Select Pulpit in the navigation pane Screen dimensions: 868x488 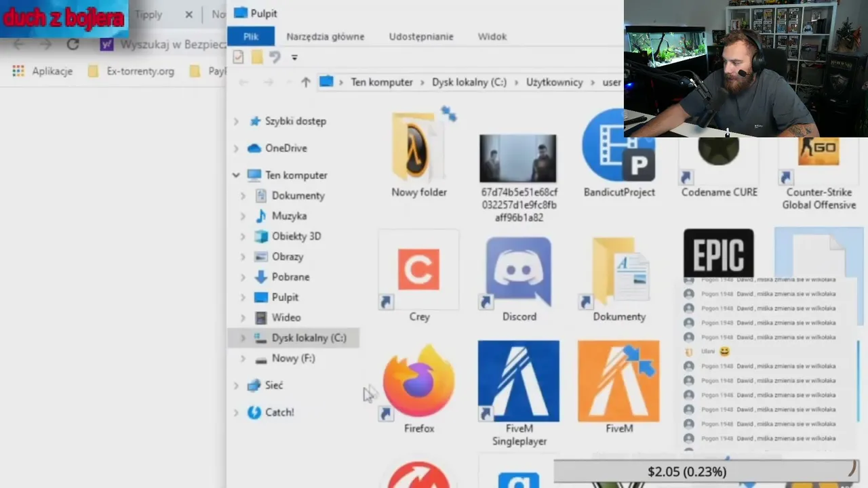pyautogui.click(x=285, y=298)
